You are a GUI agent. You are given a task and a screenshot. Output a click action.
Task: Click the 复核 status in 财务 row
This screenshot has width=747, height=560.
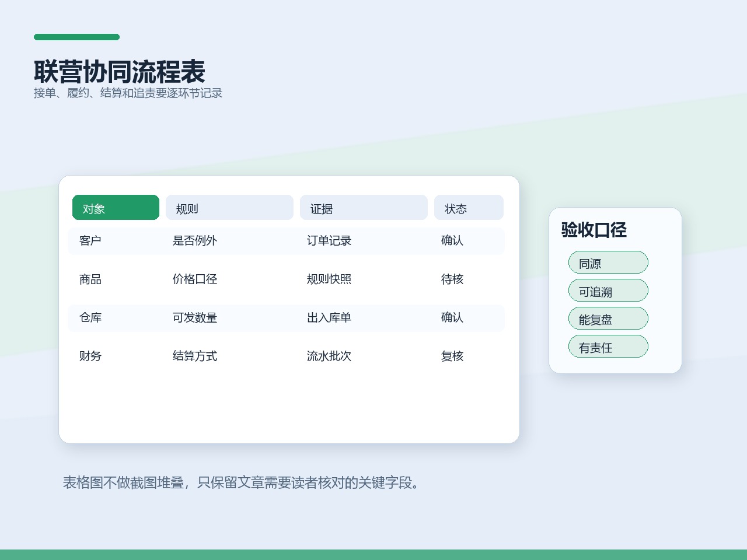tap(452, 356)
